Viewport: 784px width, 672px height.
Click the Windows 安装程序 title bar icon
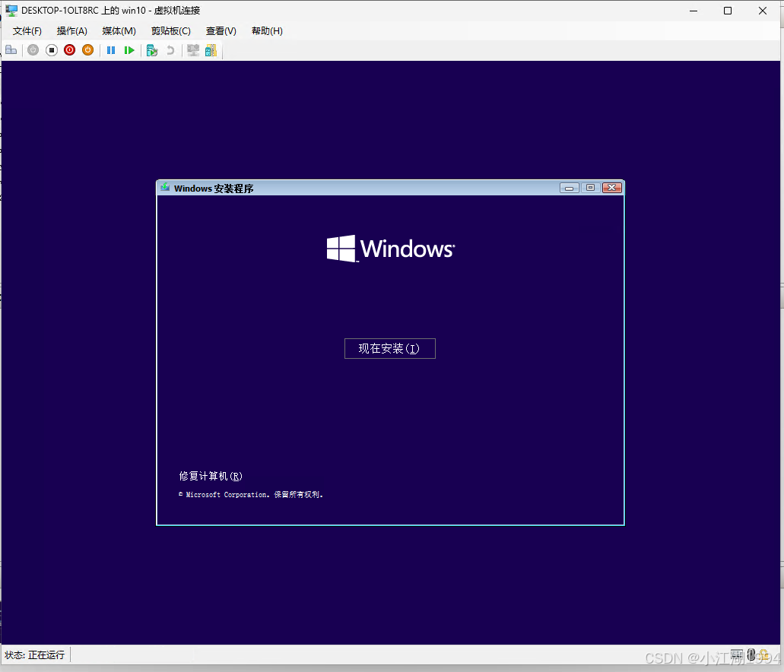(165, 188)
